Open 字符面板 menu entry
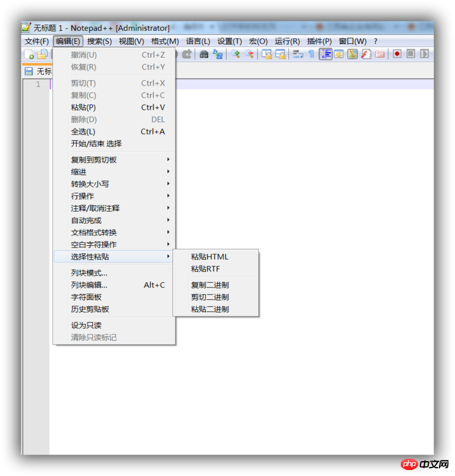This screenshot has width=455, height=476. 114,297
